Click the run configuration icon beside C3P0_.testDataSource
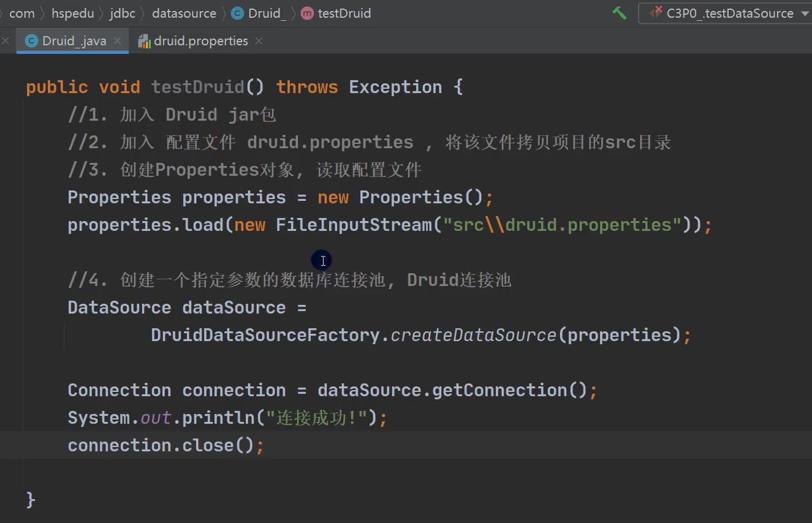Screen dimensions: 812x523 [x=656, y=13]
